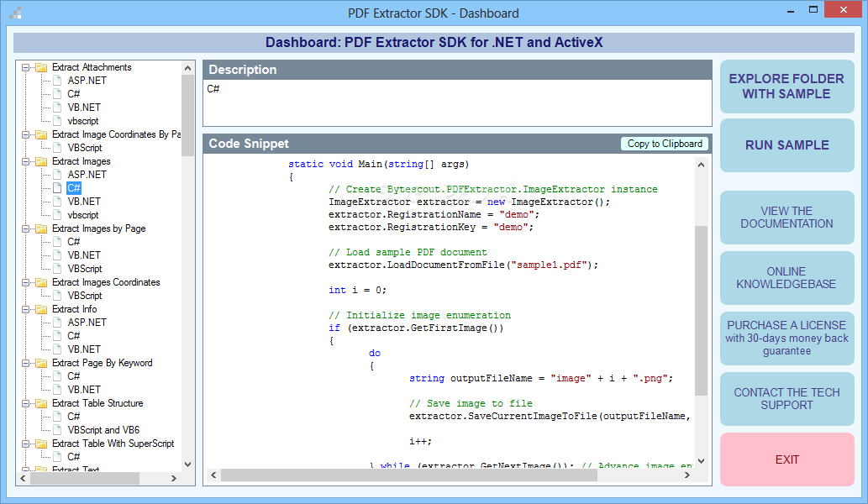This screenshot has height=504, width=868.
Task: Collapse the Extract Table Structure node
Action: coord(25,403)
